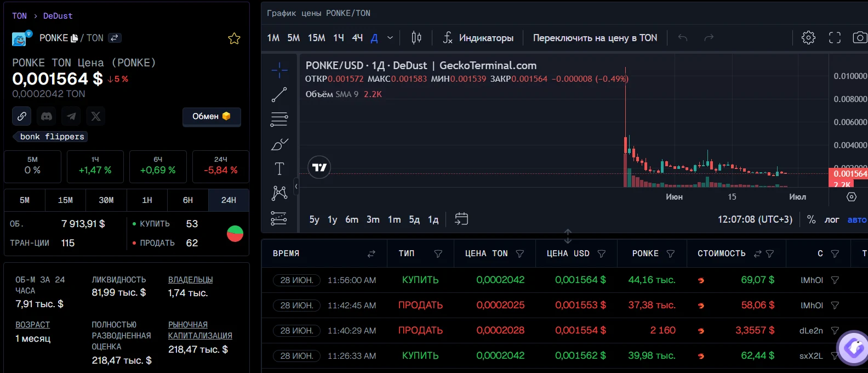868x373 pixels.
Task: Switch СТОИМОСТЬ column currency toggle
Action: (758, 253)
